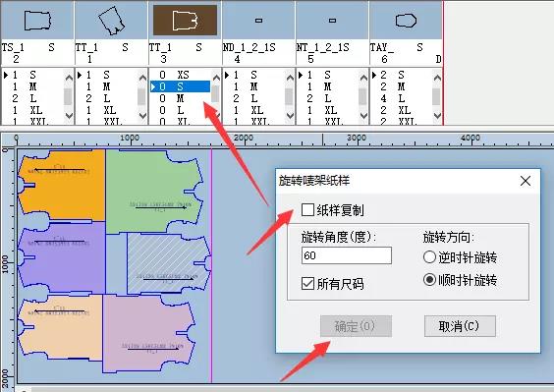Select the rotated TT_1 piece thumbnail numbered 1
Image resolution: width=554 pixels, height=392 pixels.
[111, 21]
